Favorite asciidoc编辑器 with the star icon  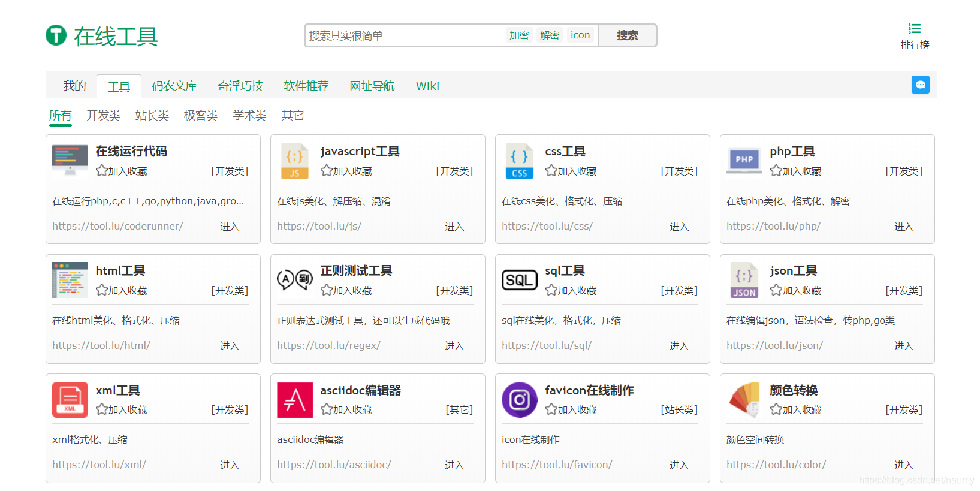[x=327, y=409]
